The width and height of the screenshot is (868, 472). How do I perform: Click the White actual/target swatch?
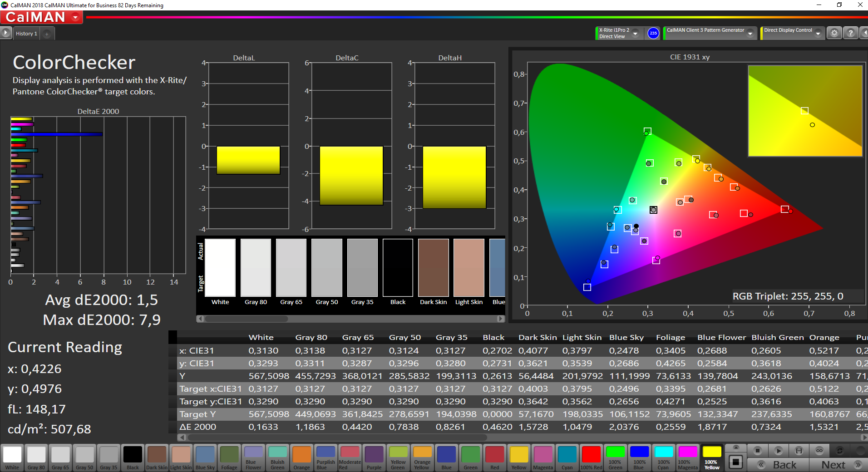220,268
